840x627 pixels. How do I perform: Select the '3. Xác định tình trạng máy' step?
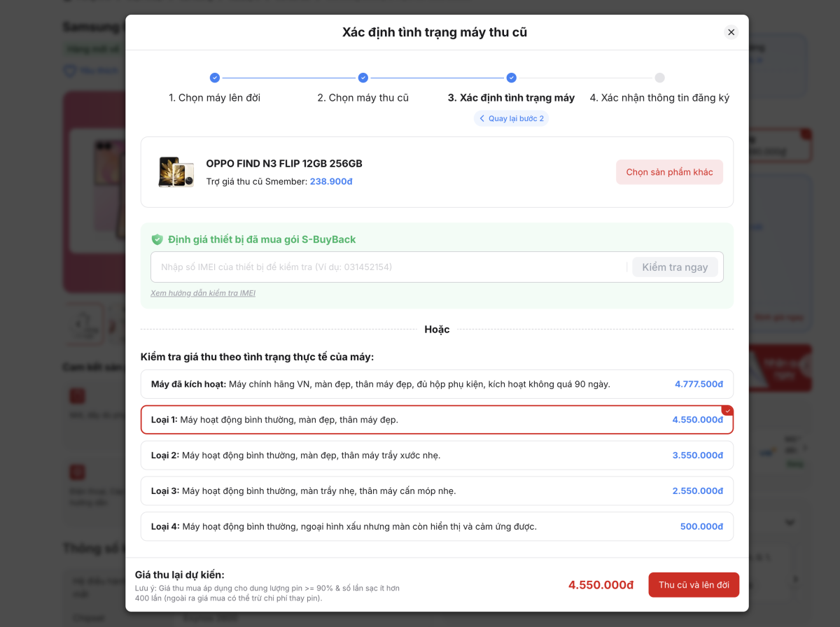tap(512, 98)
